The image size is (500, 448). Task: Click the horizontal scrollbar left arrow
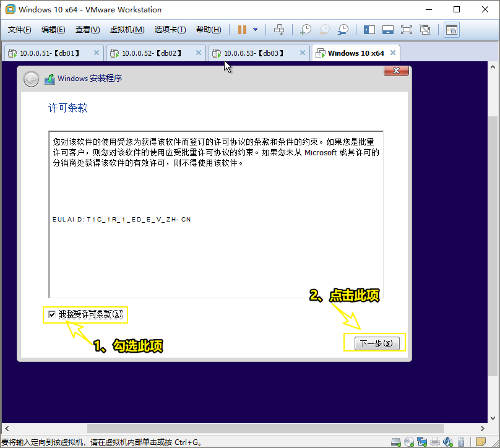(7, 429)
